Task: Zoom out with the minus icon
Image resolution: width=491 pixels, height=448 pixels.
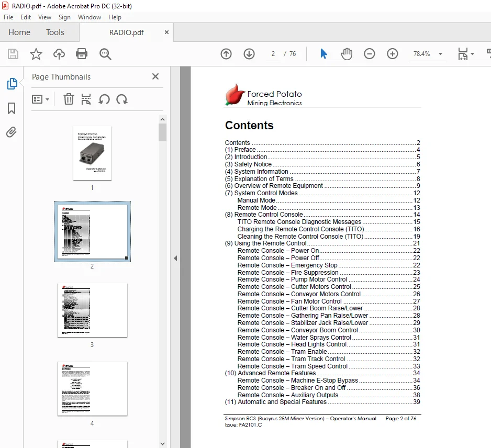Action: 369,54
